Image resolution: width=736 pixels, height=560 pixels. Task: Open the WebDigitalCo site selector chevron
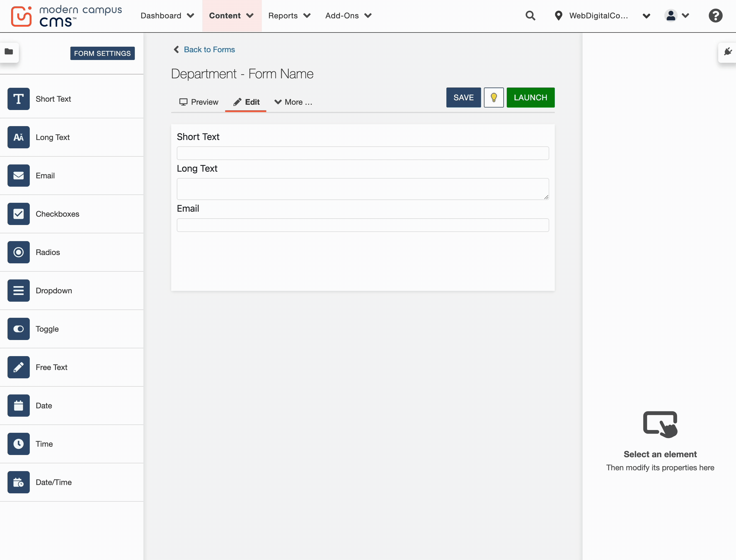(646, 16)
